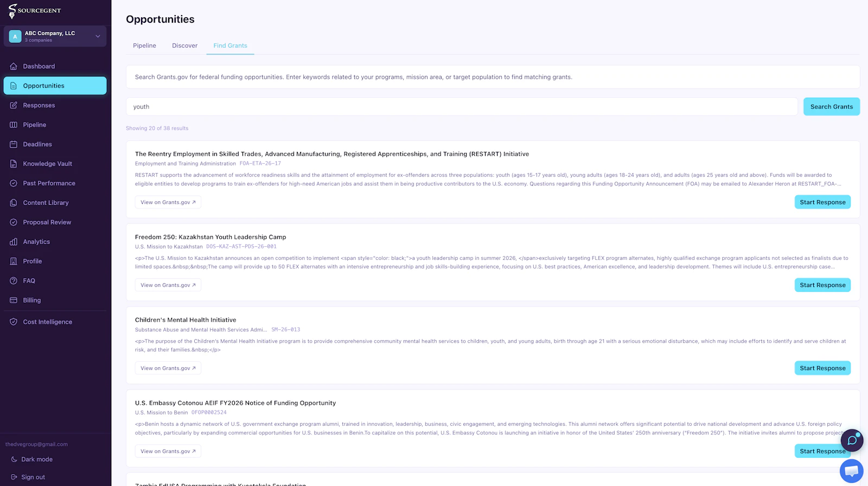Click the grant keyword search field

click(462, 107)
